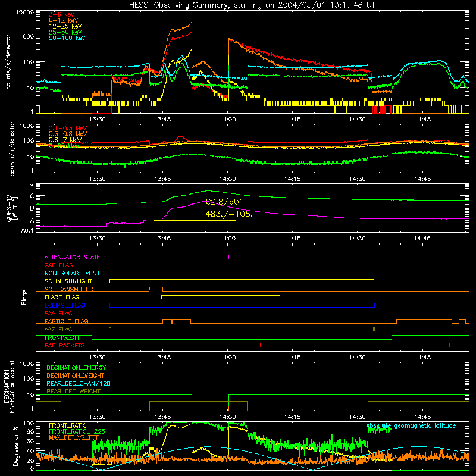
Task: Select the SAA_FLAG label
Action: coord(58,313)
